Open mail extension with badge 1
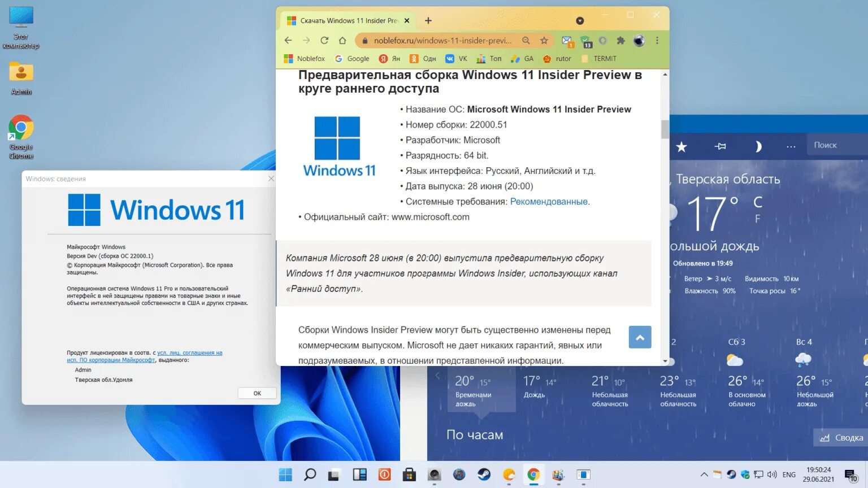The image size is (868, 488). point(567,41)
